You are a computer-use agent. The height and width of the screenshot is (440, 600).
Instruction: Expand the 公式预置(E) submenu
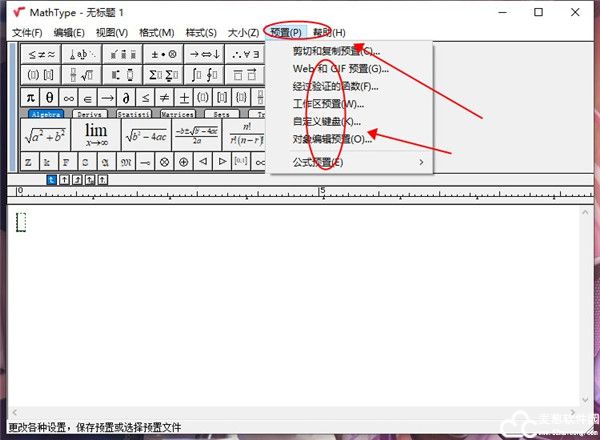pyautogui.click(x=355, y=162)
